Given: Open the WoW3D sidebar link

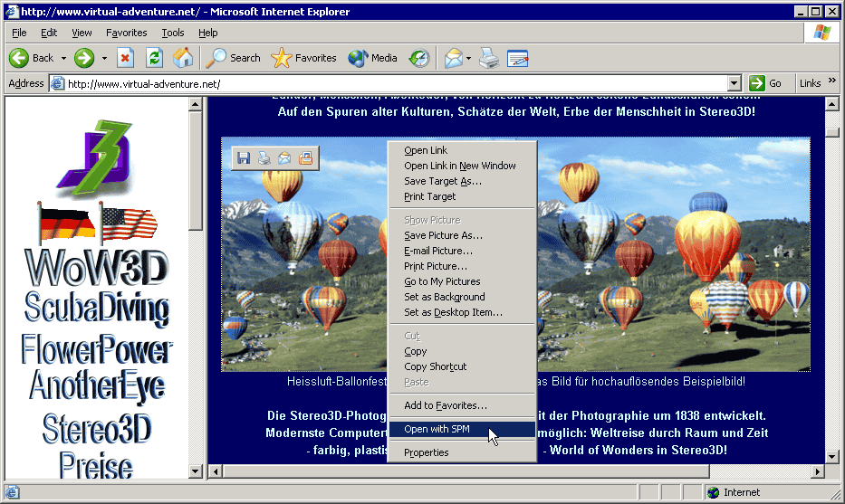Looking at the screenshot, I should (x=97, y=268).
